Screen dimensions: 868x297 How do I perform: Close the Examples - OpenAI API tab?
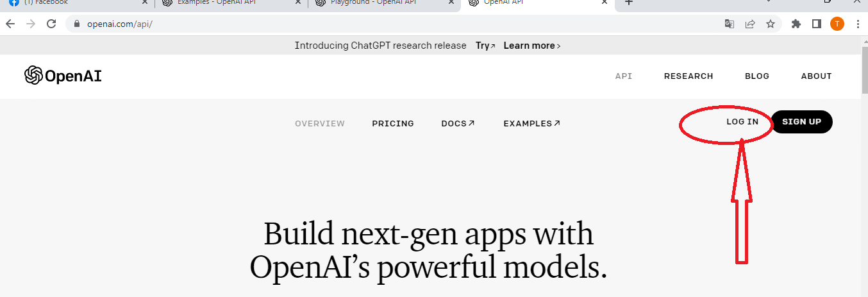coord(296,3)
